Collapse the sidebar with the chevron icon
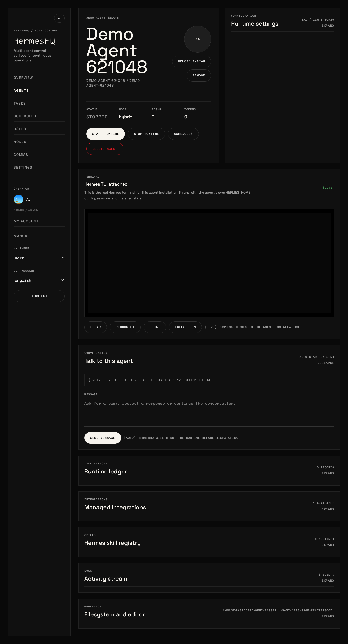Image resolution: width=348 pixels, height=644 pixels. click(59, 18)
